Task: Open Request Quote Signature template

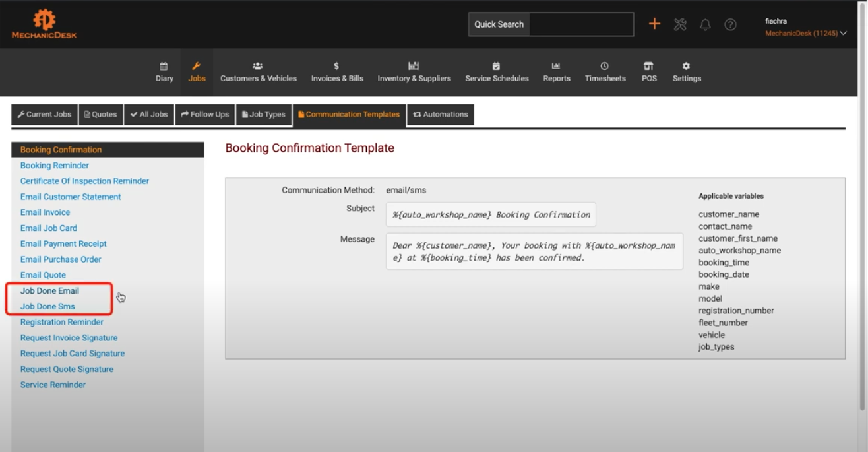Action: [67, 370]
